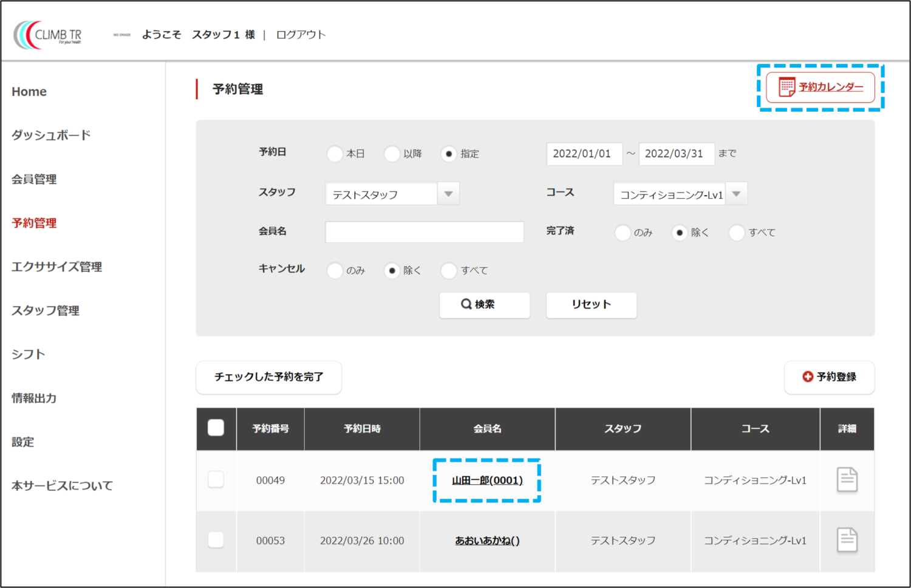Click magnifier icon on 検索 button
911x588 pixels.
(466, 304)
